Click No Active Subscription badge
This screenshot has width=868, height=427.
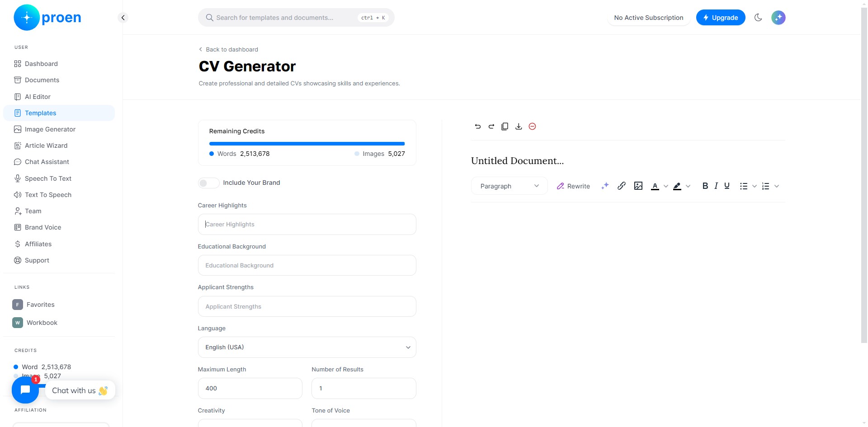(x=649, y=18)
